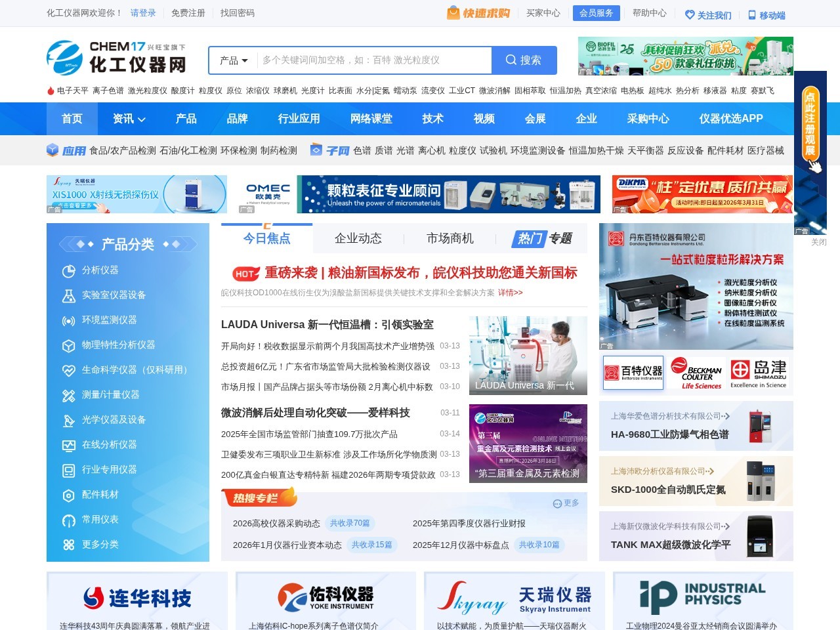Switch to the 企业动态 tab
Viewport: 840px width, 630px height.
click(358, 239)
